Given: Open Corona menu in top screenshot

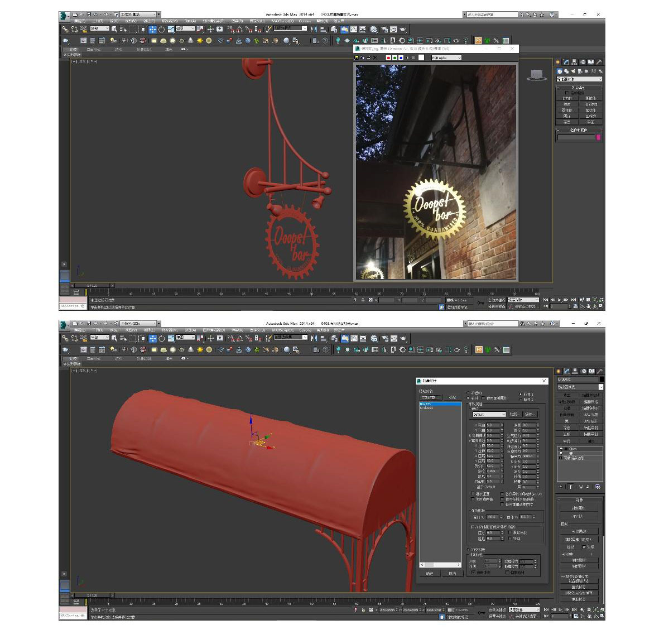Looking at the screenshot, I should (x=305, y=21).
